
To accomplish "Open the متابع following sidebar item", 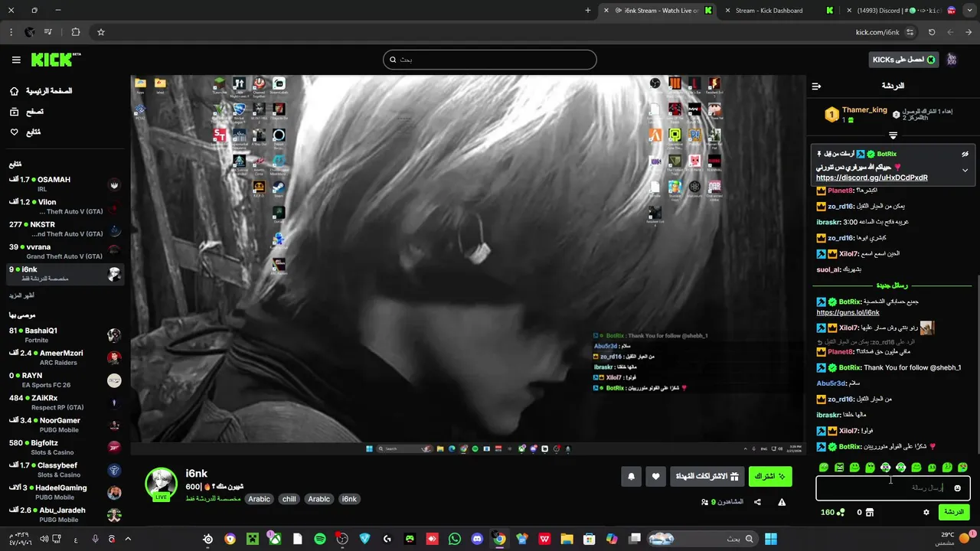I will point(25,132).
